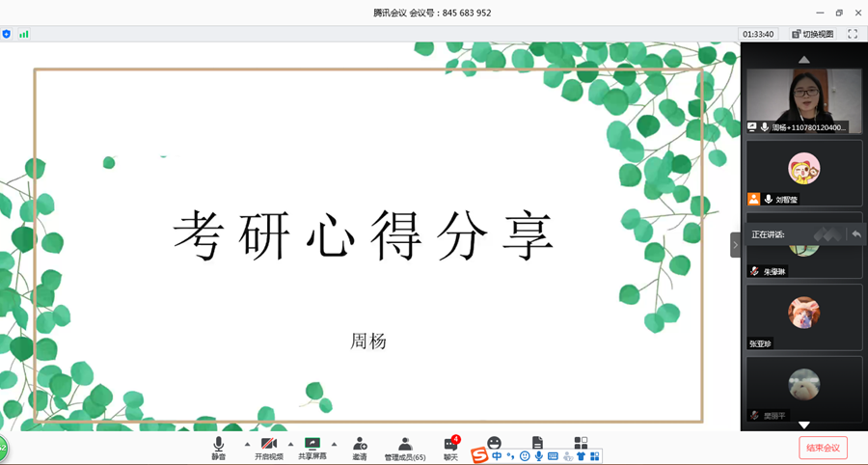Open the 邀请 invite icon
Screen dimensions: 868x465
359,448
